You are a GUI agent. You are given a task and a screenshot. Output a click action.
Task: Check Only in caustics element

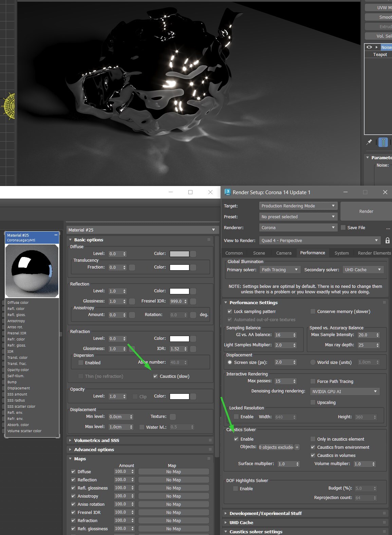[313, 439]
